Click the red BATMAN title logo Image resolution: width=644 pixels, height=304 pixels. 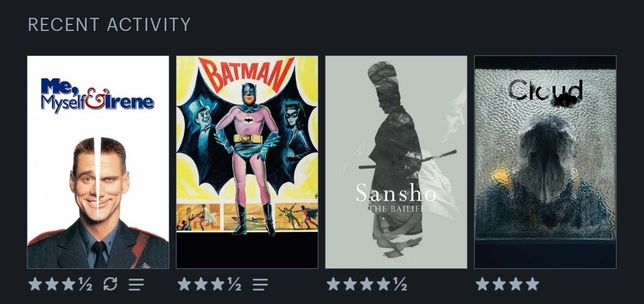(x=247, y=74)
